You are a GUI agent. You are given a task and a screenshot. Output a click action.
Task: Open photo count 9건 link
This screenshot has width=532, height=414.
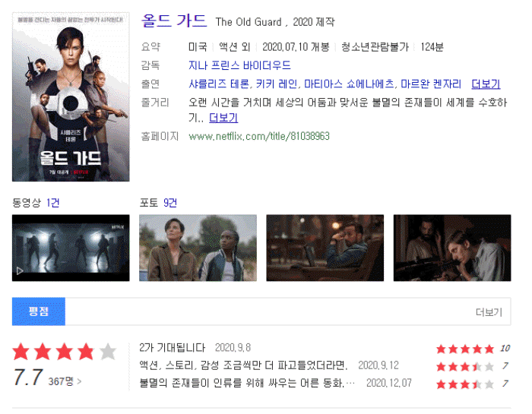(170, 203)
